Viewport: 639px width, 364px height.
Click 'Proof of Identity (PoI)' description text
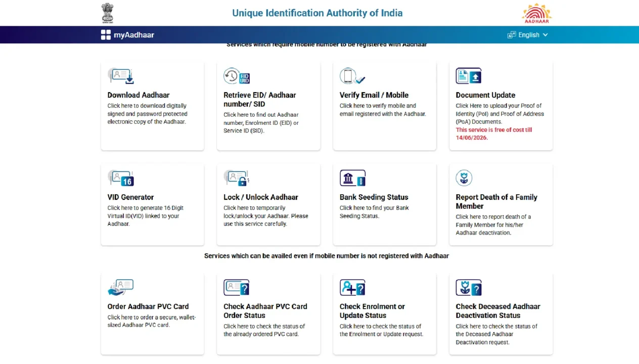pos(500,114)
